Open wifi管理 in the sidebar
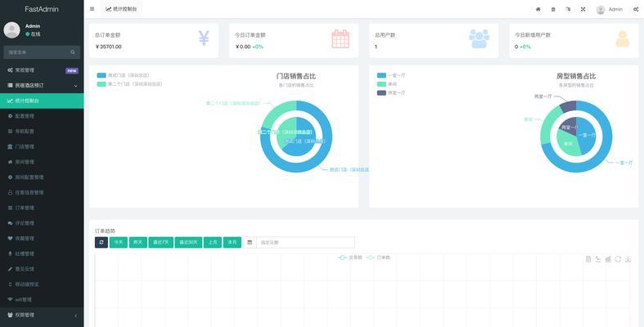The height and width of the screenshot is (327, 644). pos(42,299)
